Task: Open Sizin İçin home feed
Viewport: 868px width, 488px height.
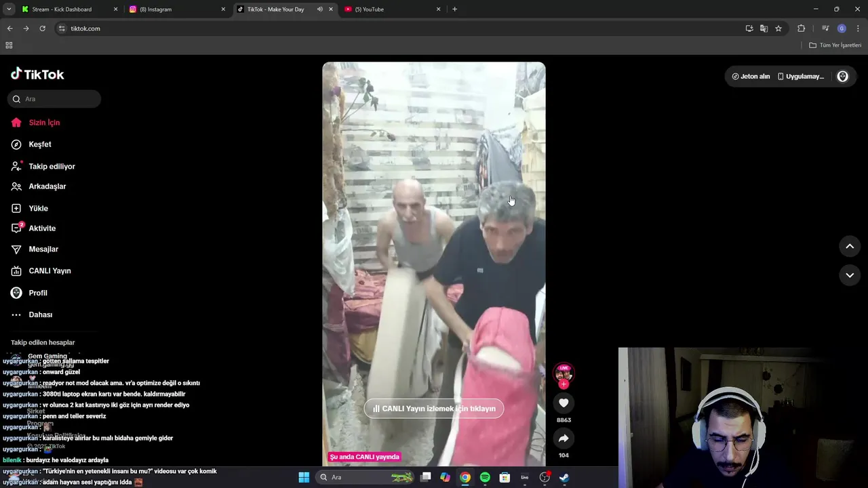Action: [x=36, y=123]
